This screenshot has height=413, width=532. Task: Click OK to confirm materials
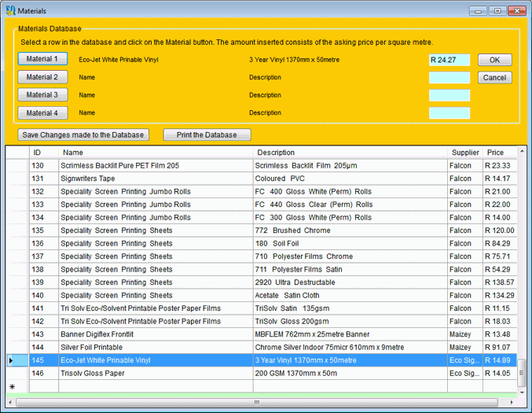click(x=494, y=60)
